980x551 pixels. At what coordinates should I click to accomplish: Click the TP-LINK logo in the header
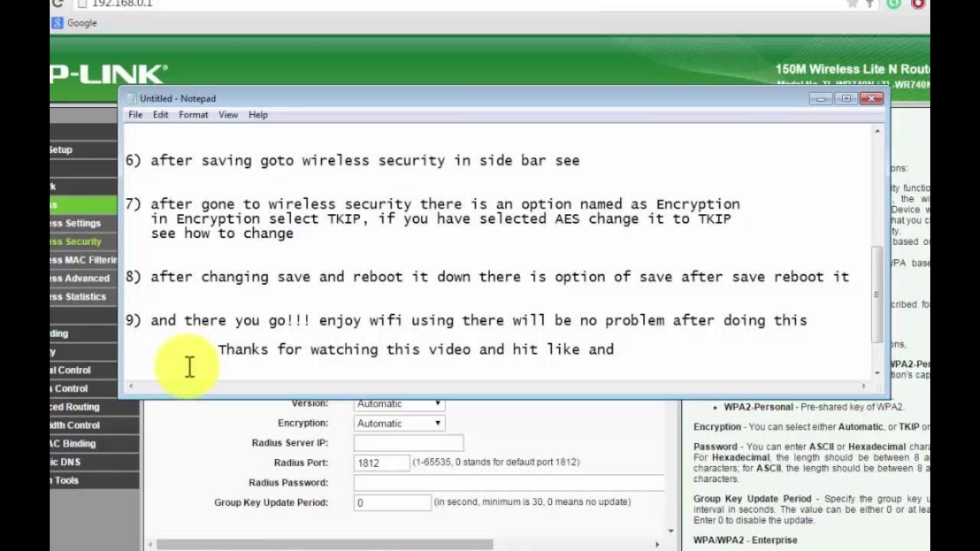109,74
